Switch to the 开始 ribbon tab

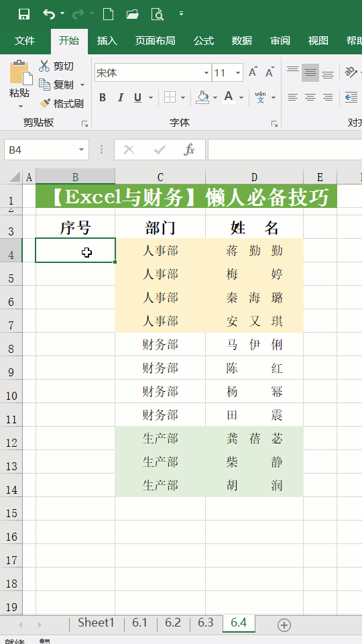[69, 41]
